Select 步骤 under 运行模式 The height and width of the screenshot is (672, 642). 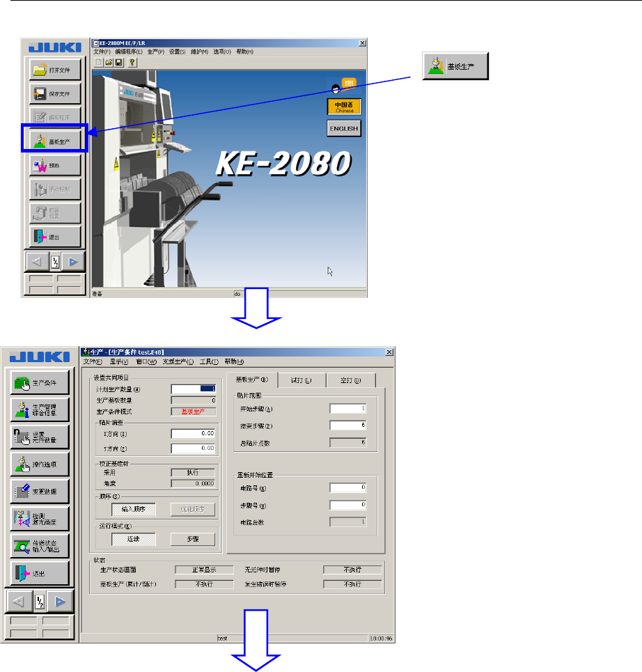pyautogui.click(x=193, y=539)
